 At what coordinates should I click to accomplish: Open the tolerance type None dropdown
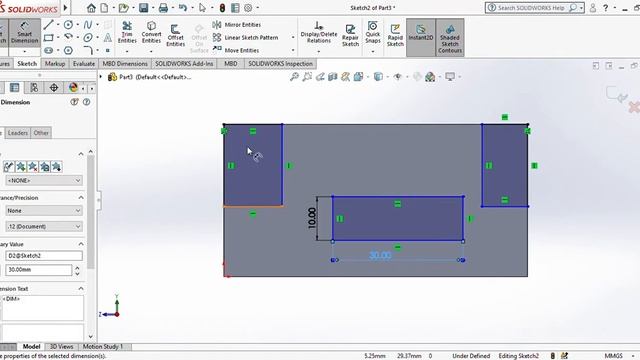[44, 211]
